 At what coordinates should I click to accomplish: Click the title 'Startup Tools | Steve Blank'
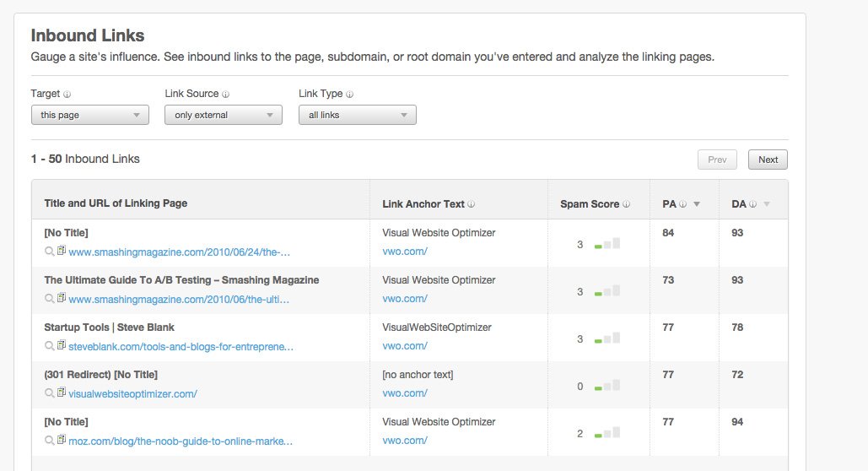click(109, 328)
